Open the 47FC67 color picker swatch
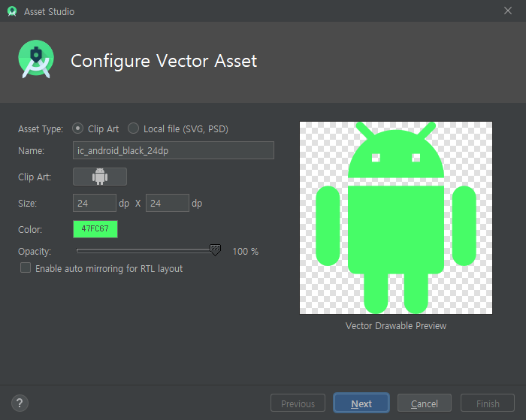The height and width of the screenshot is (420, 526). (x=95, y=229)
